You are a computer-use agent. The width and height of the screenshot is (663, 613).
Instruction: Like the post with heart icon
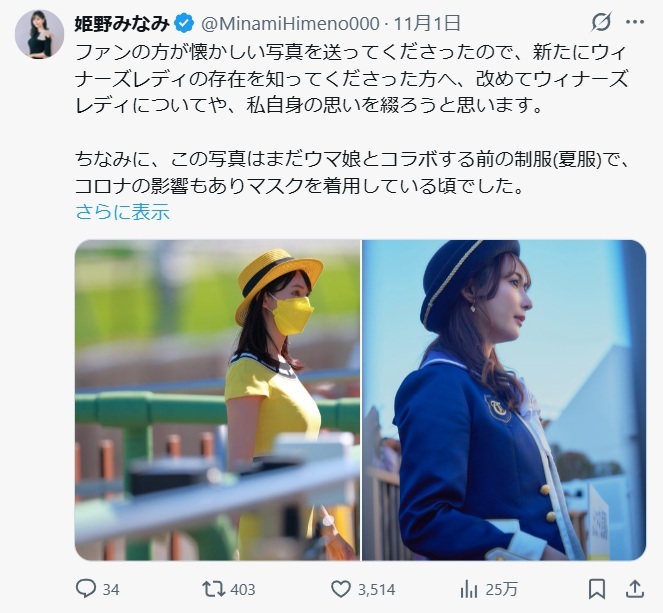click(x=340, y=589)
